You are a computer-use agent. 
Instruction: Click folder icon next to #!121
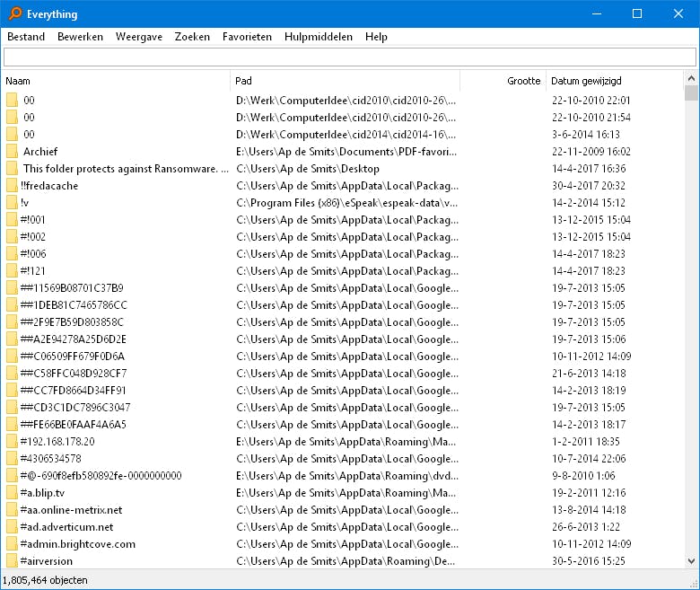pos(12,270)
